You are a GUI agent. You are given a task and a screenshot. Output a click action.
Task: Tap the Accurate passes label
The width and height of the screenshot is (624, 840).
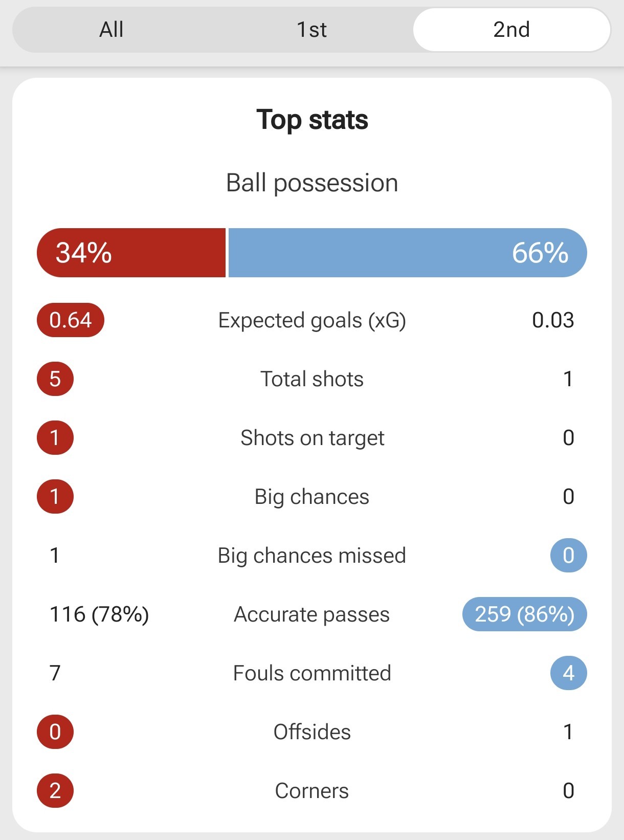click(312, 614)
